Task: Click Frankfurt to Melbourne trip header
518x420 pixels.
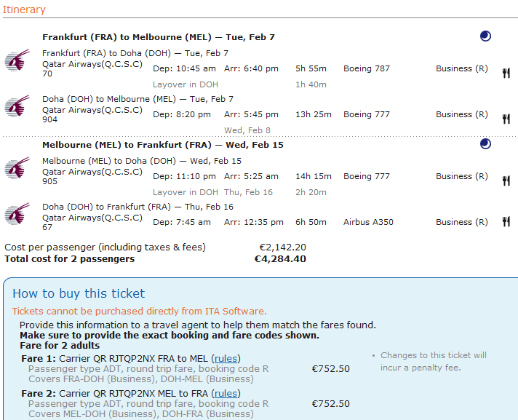Action: (158, 37)
